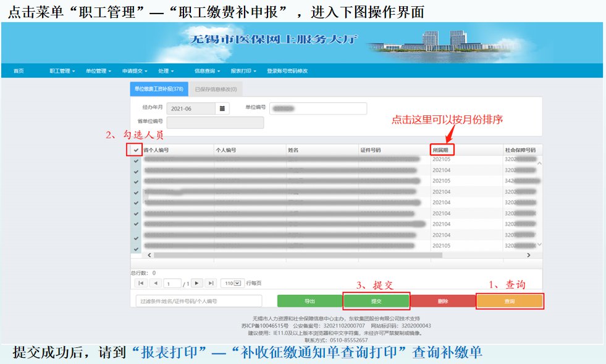Jump to the last page of results
Screen dimensions: 606x364
click(x=211, y=283)
